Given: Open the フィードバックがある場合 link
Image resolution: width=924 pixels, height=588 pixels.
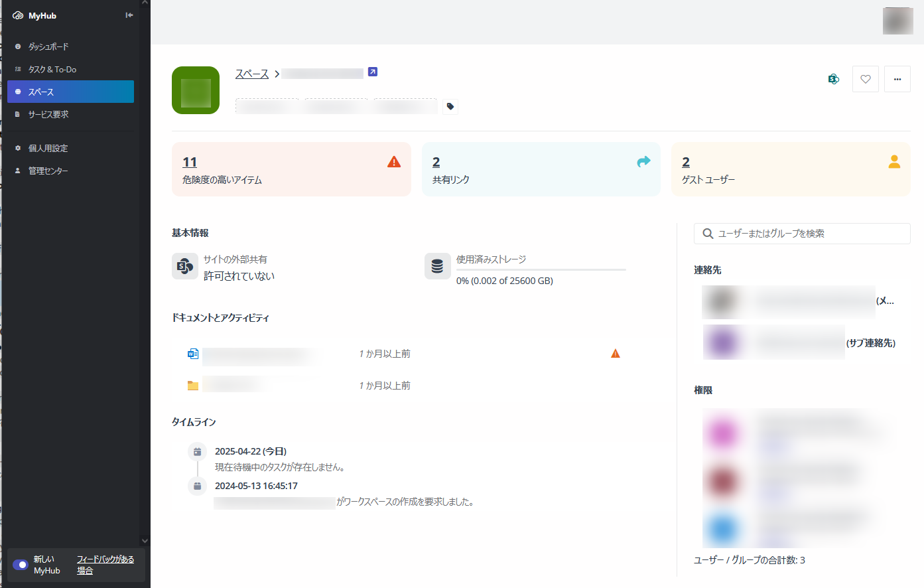Looking at the screenshot, I should click(105, 565).
